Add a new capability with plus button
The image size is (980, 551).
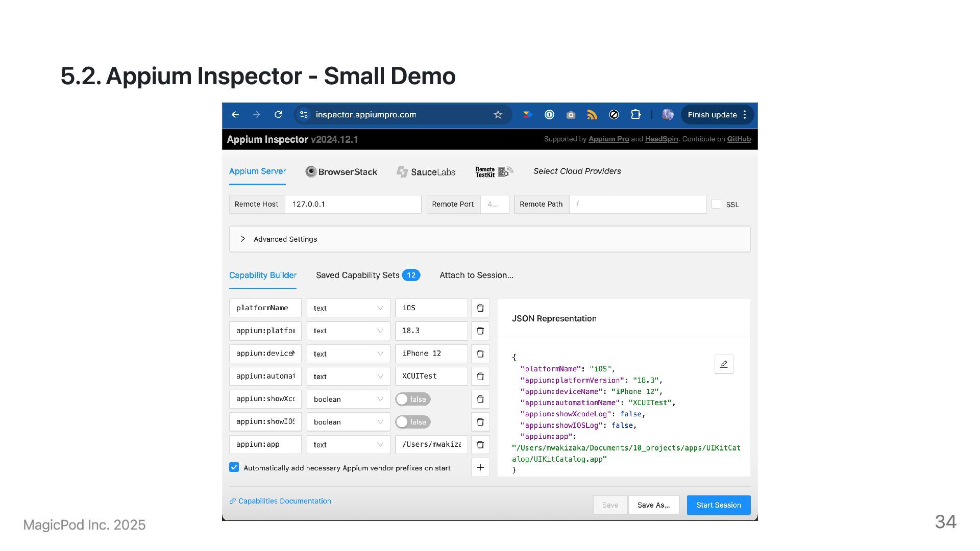[x=480, y=467]
